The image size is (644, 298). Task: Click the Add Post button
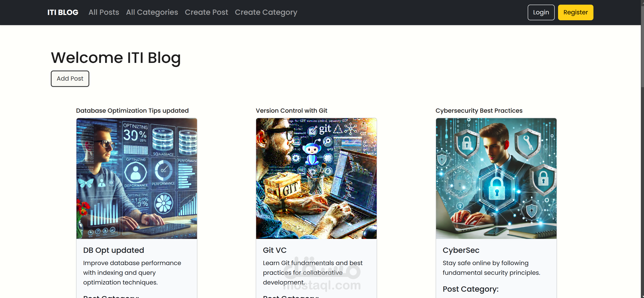tap(70, 79)
